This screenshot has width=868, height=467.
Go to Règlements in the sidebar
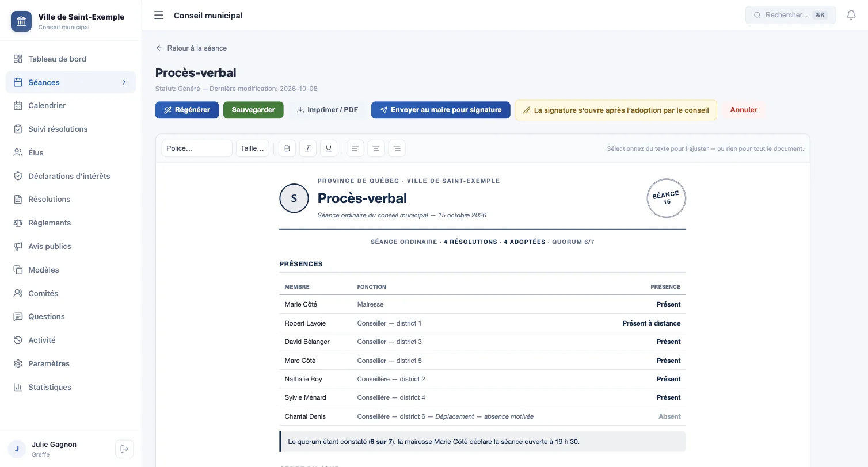71,223
